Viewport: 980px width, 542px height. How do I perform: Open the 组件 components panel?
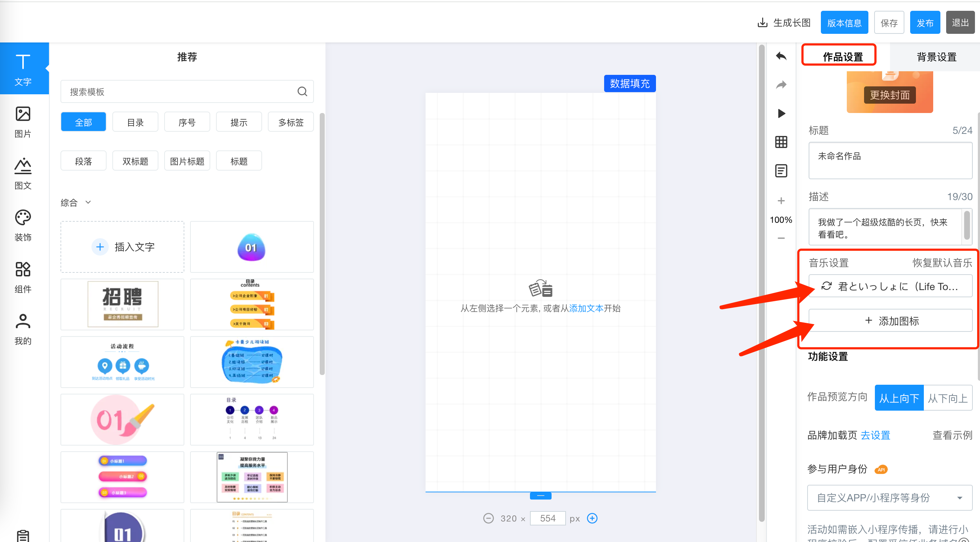[x=23, y=277]
